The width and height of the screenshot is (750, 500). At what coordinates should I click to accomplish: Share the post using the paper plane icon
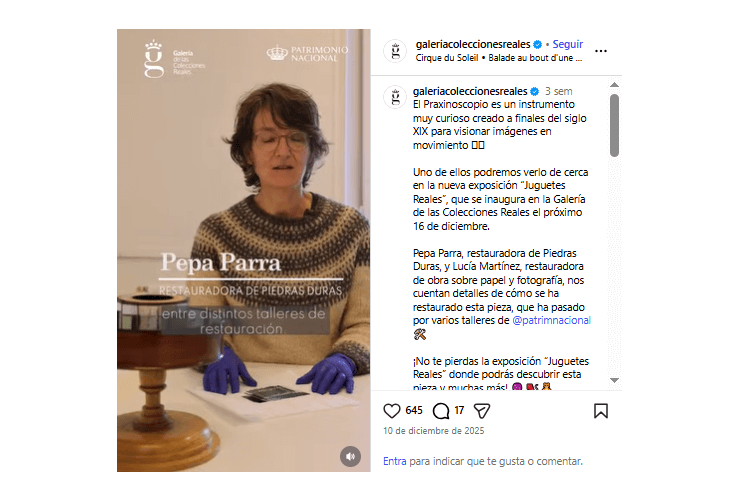[482, 411]
